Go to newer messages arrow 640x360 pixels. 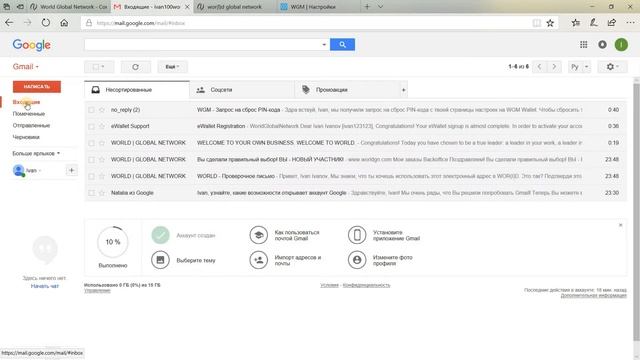click(x=539, y=67)
